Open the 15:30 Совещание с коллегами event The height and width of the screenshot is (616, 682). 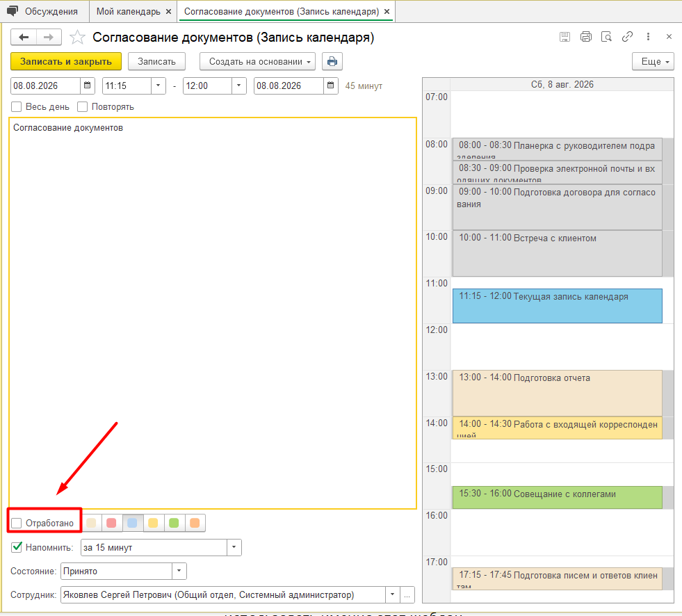(557, 497)
